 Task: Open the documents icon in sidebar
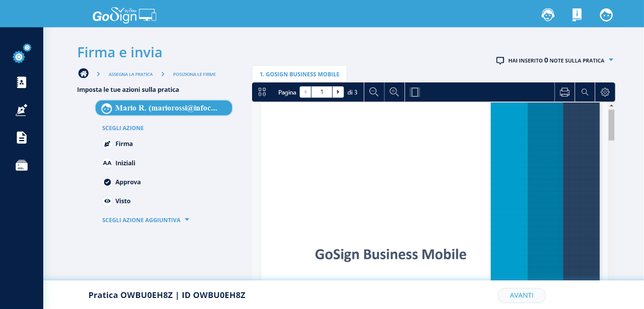click(22, 138)
